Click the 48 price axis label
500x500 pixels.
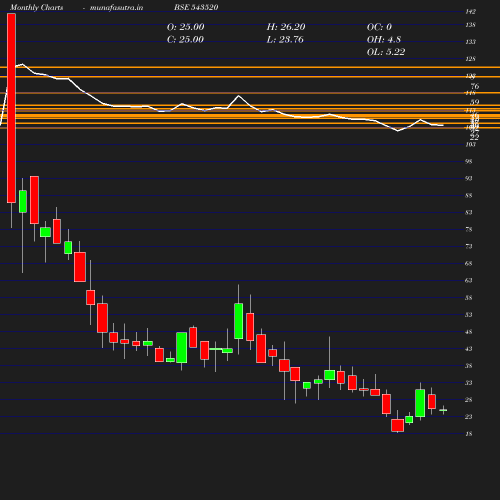click(469, 332)
